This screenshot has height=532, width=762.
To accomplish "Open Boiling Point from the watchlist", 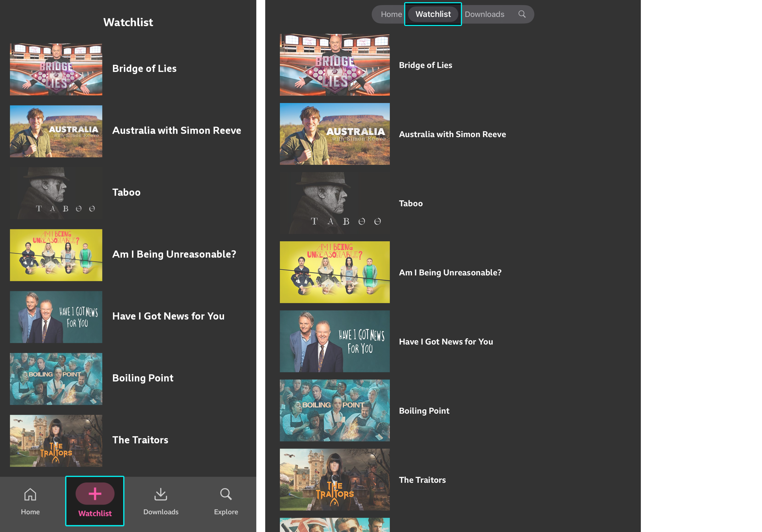I will (x=143, y=378).
